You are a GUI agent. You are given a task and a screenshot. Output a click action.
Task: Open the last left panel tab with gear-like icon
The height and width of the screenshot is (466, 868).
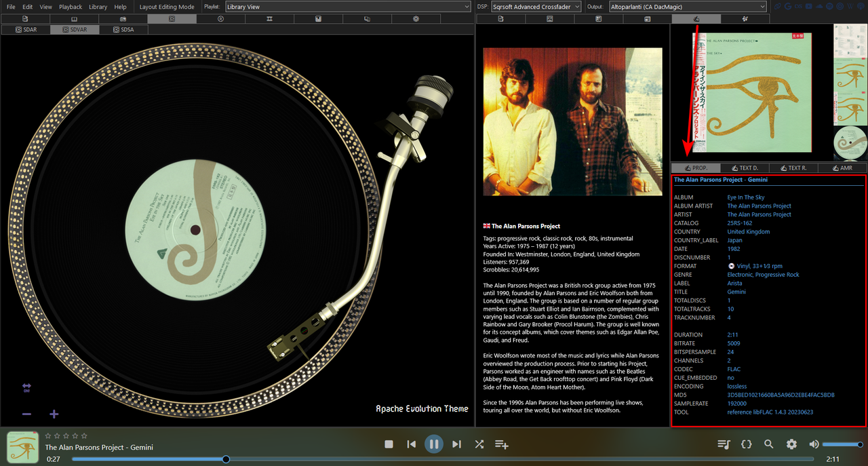click(x=416, y=19)
